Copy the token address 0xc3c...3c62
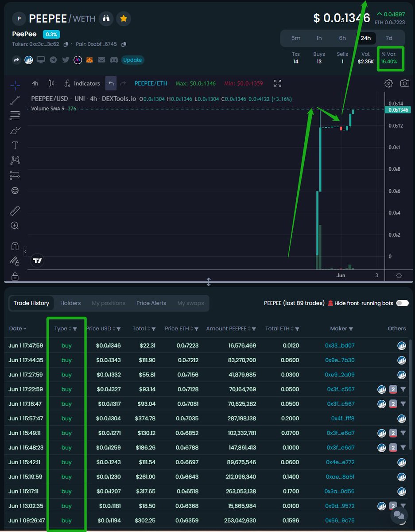 pyautogui.click(x=66, y=44)
